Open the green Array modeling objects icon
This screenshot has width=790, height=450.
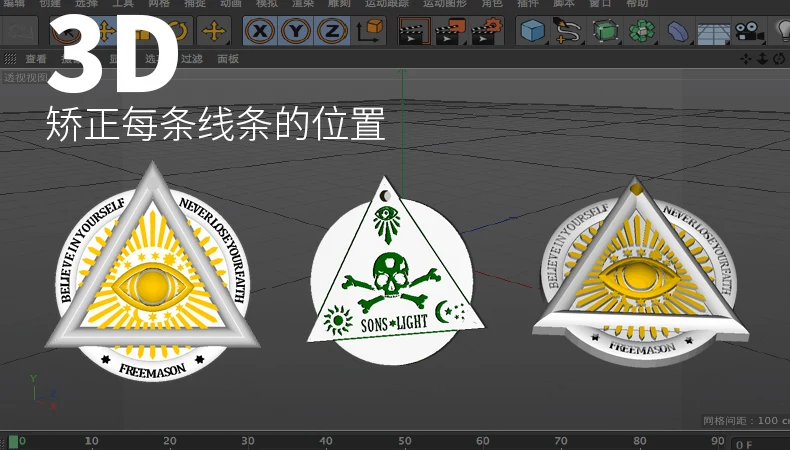pyautogui.click(x=642, y=31)
